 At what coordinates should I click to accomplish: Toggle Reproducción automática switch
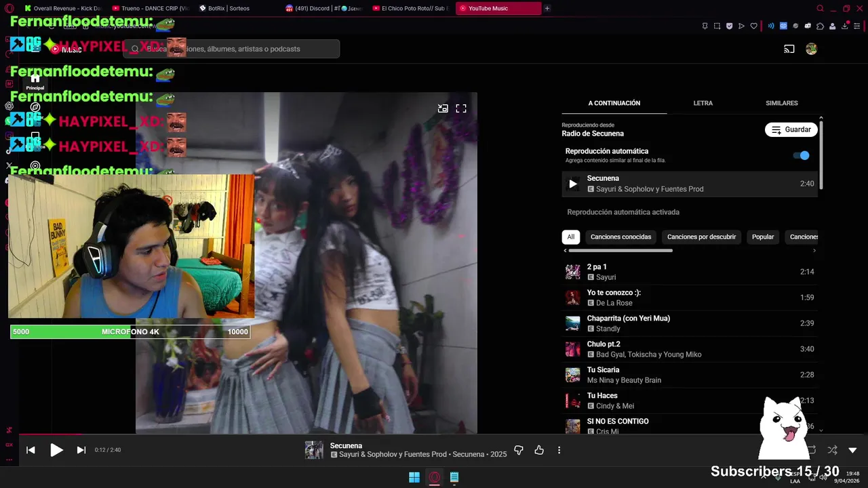(802, 155)
